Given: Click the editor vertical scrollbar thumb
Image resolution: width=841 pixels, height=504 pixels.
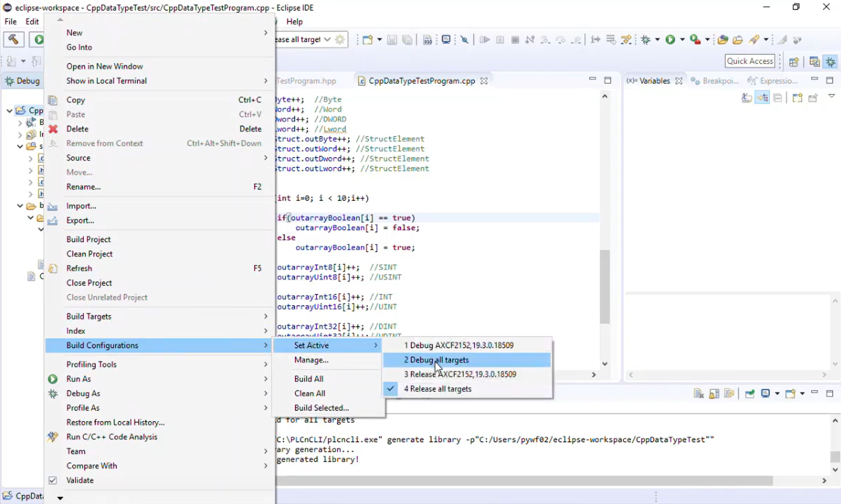Looking at the screenshot, I should point(605,286).
